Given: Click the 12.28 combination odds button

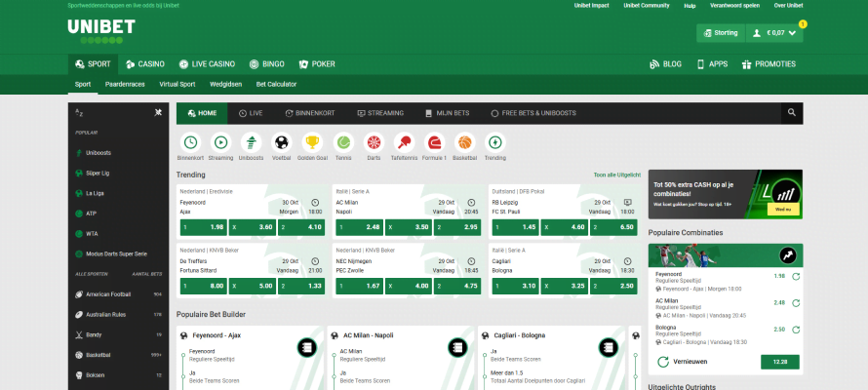Looking at the screenshot, I should click(x=780, y=362).
